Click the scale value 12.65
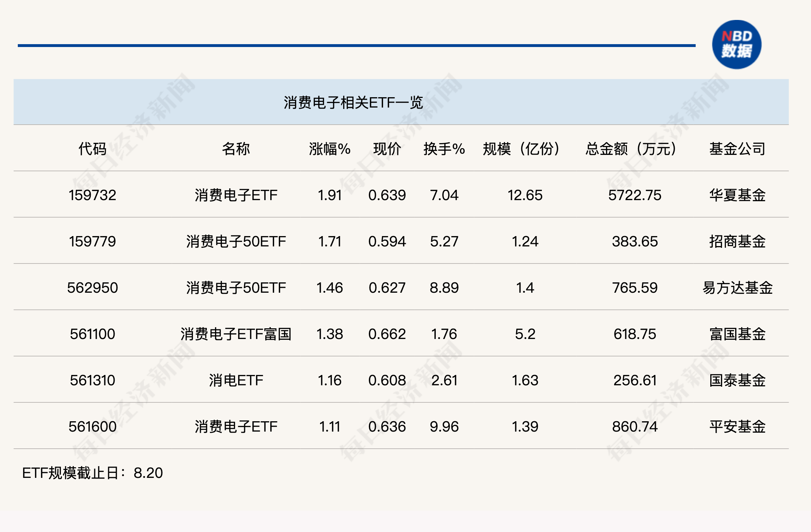Viewport: 811px width, 532px height. click(x=525, y=195)
